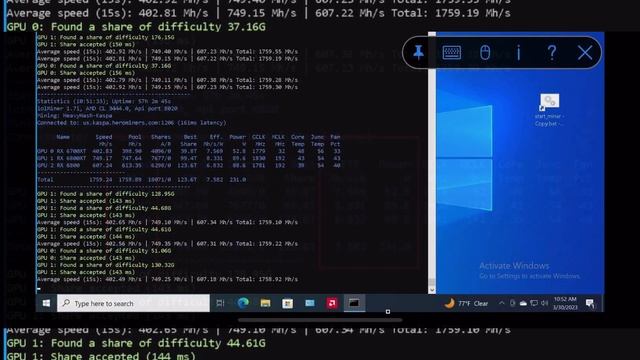Select the 'GPU 0 RX 6700XT' table row
Viewport: 640px width, 360px height.
coord(189,151)
